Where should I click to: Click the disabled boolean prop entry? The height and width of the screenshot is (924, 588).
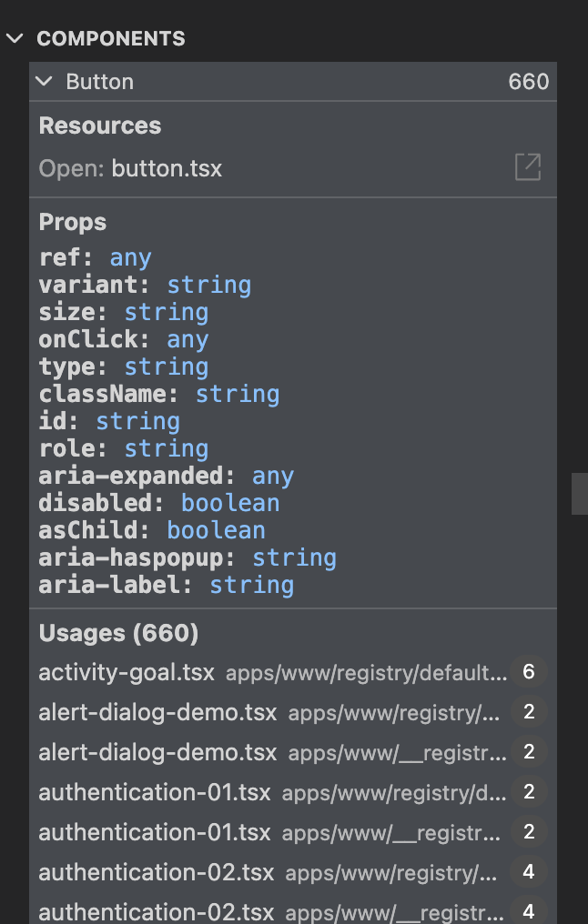point(159,503)
